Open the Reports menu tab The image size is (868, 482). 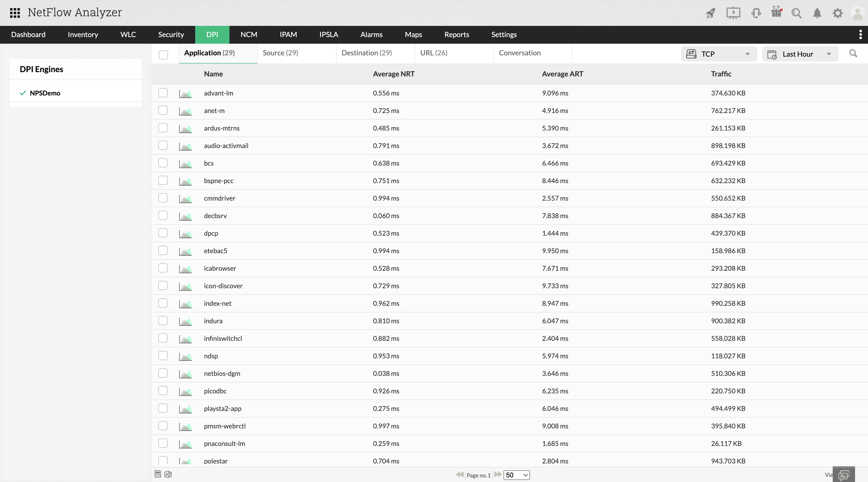tap(456, 34)
